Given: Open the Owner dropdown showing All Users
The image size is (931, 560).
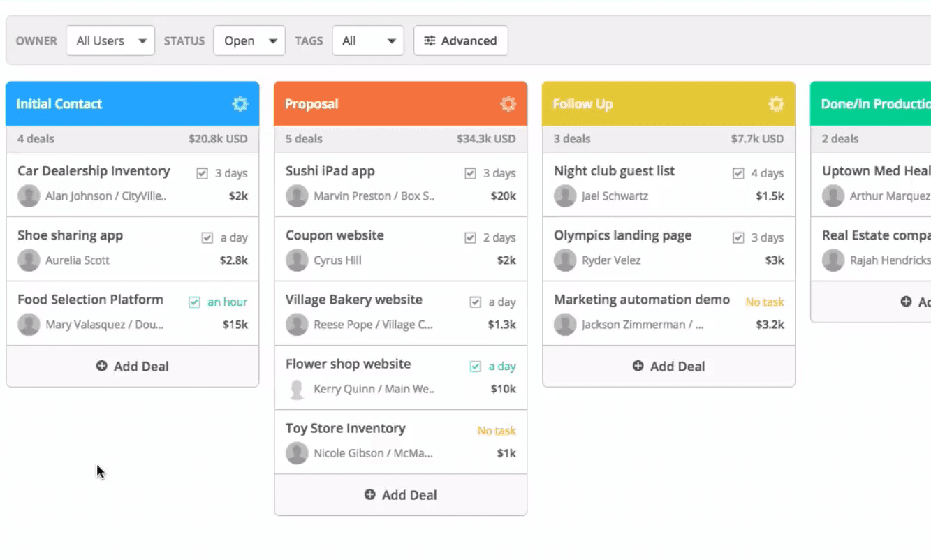Looking at the screenshot, I should [110, 40].
